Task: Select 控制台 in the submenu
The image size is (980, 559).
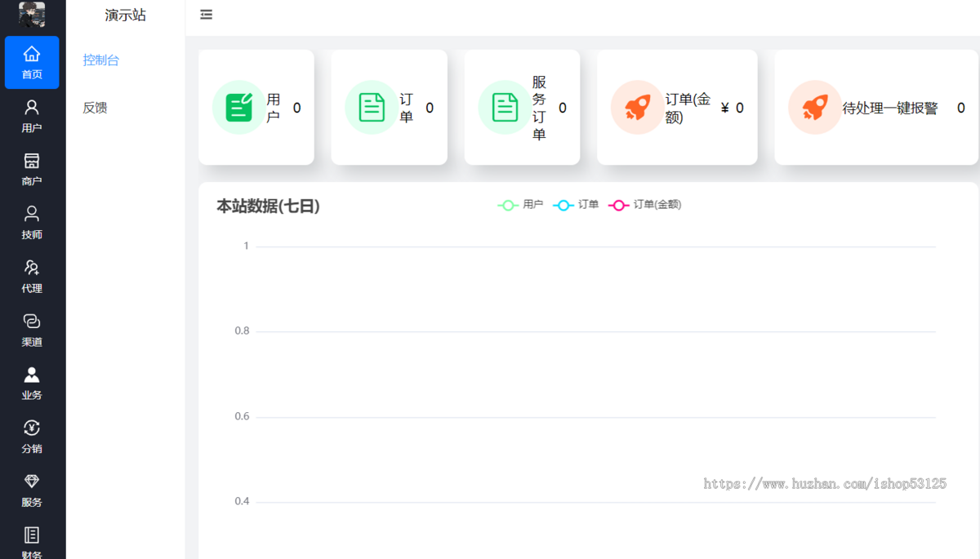Action: click(x=101, y=60)
